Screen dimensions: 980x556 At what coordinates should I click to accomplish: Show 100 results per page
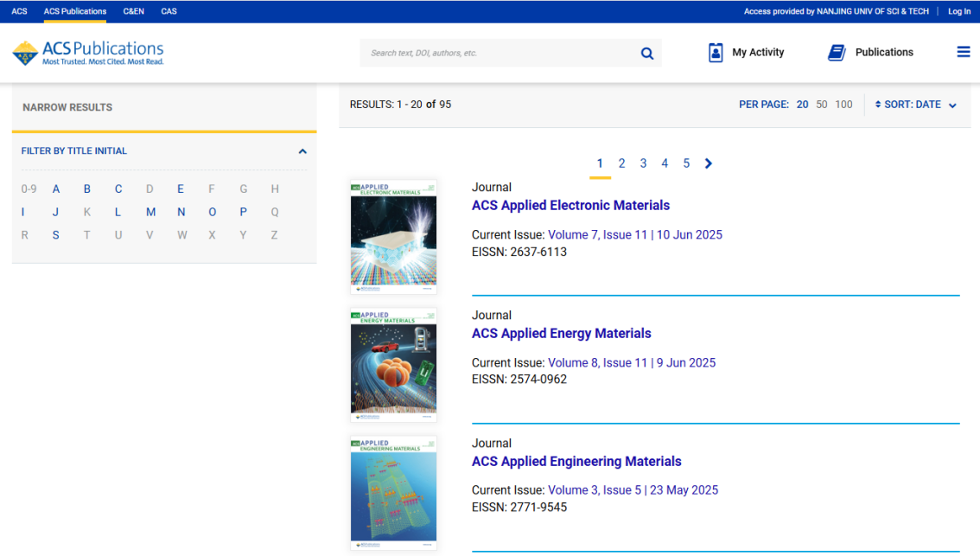click(x=844, y=105)
